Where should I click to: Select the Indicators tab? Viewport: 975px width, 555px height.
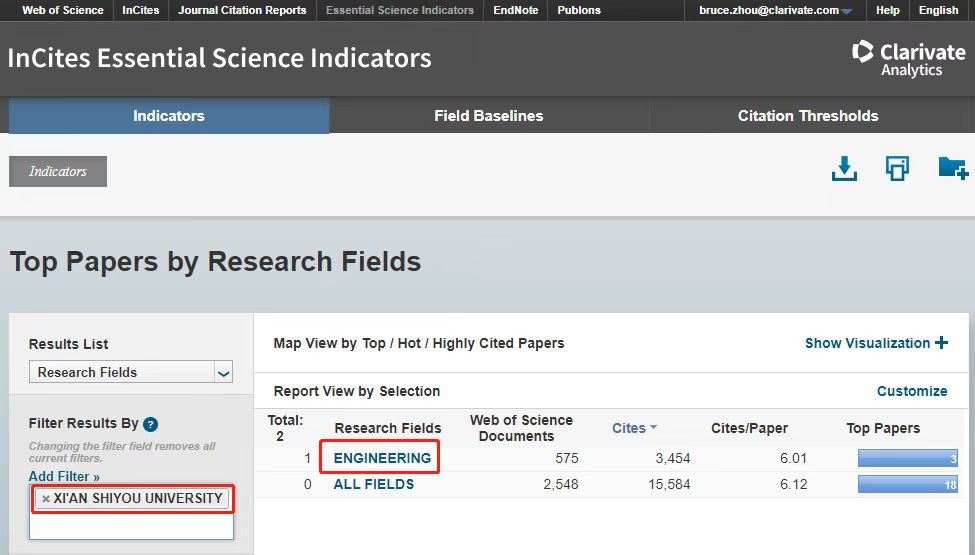click(168, 116)
